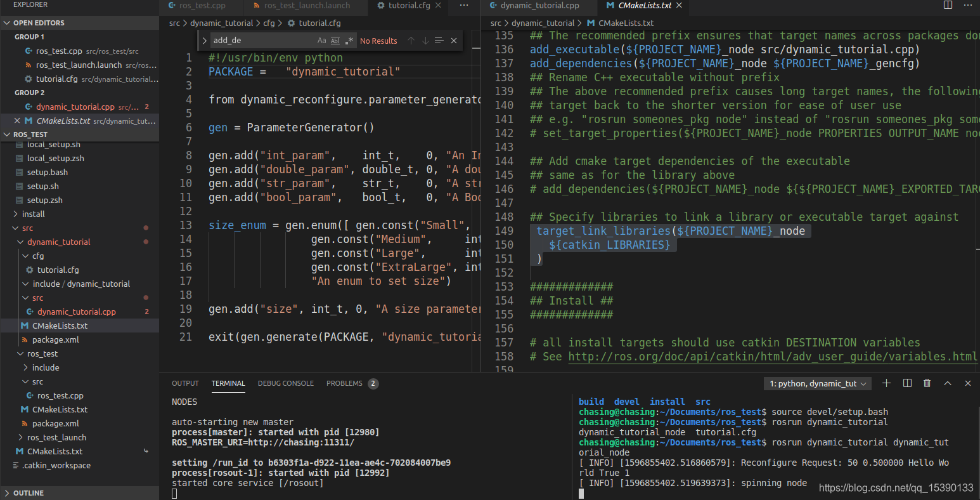Open the More Actions menu of right editor group
This screenshot has height=500, width=980.
point(968,5)
